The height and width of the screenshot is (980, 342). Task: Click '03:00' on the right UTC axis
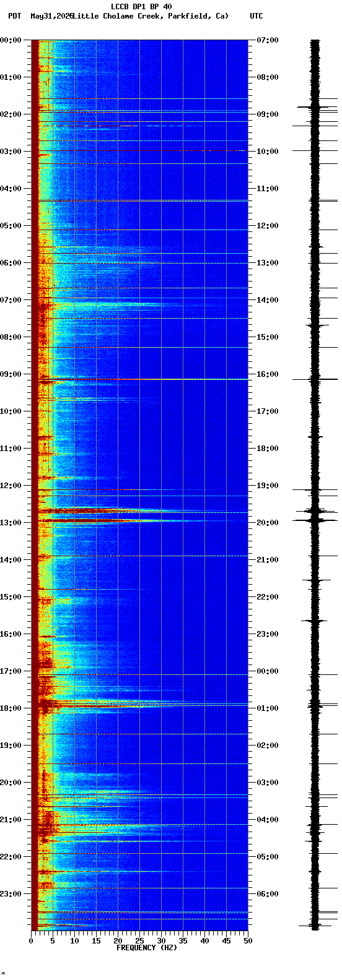268,783
